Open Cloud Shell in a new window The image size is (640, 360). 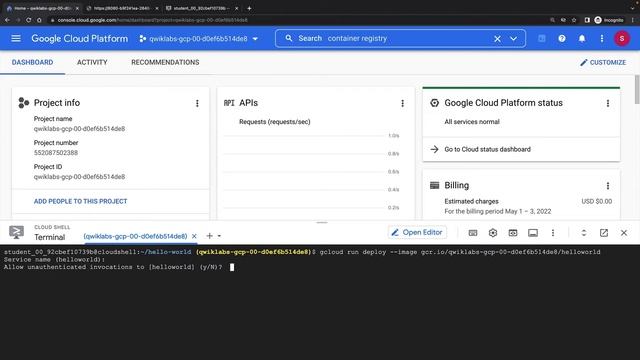(604, 233)
